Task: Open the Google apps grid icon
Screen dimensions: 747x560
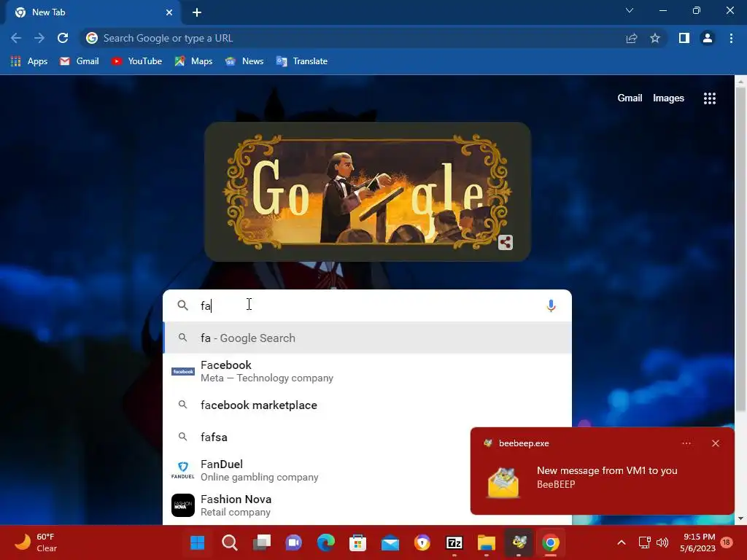Action: tap(710, 98)
